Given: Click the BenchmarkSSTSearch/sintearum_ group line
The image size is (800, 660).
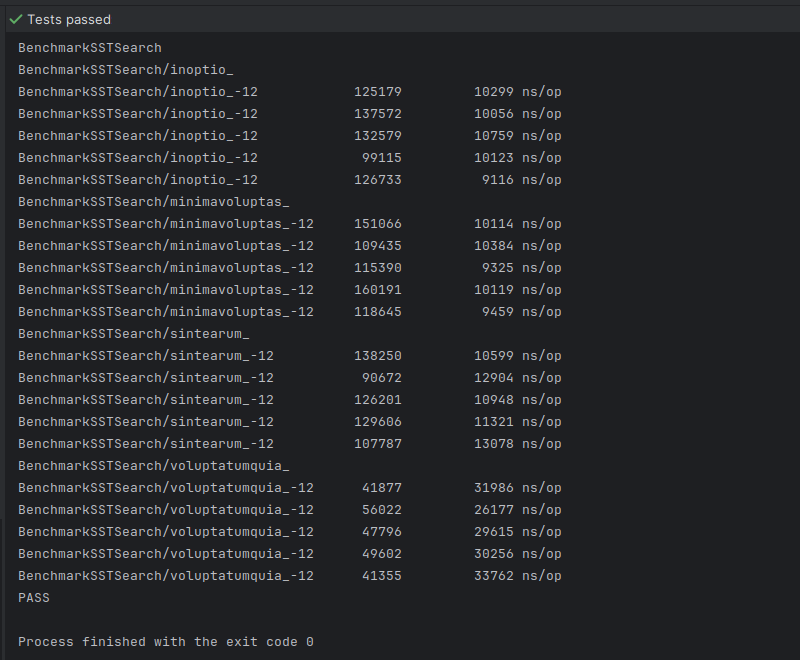Looking at the screenshot, I should click(134, 334).
